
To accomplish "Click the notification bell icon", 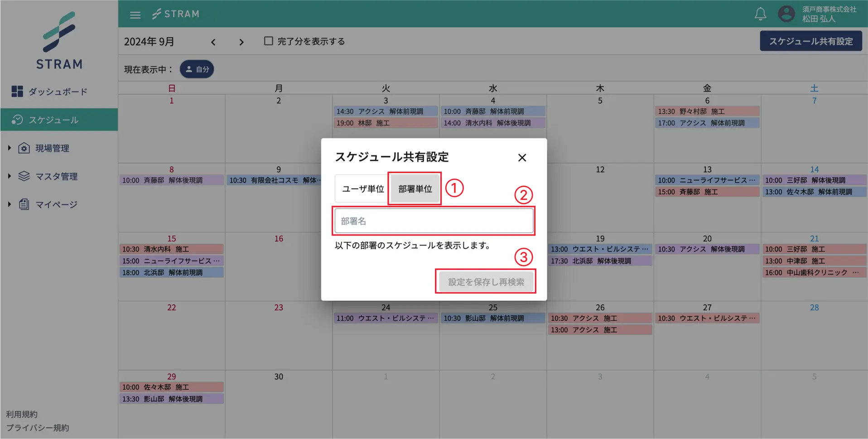I will 760,14.
